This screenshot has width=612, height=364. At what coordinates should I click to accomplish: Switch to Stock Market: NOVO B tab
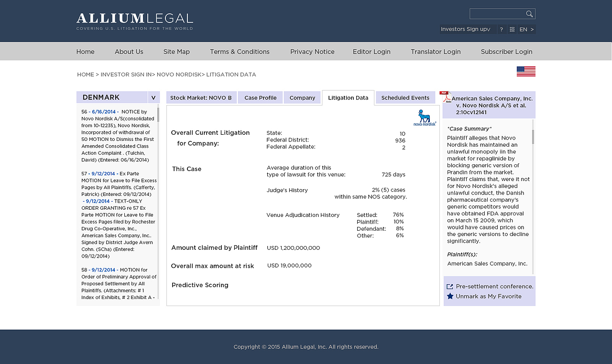pos(201,97)
